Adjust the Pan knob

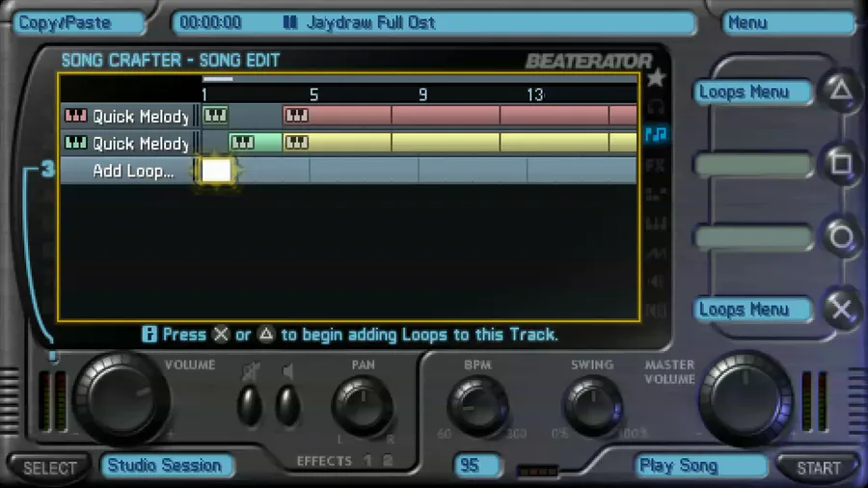(363, 407)
